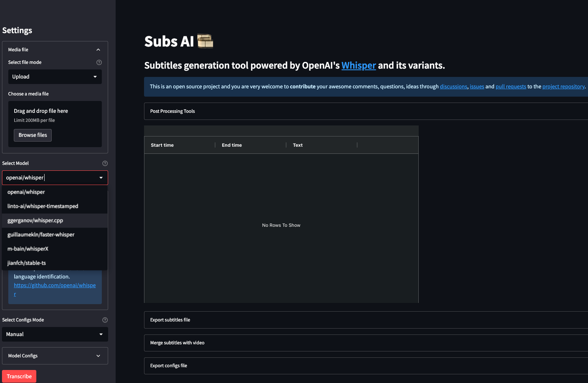Click the red Transcribe button

coord(19,376)
